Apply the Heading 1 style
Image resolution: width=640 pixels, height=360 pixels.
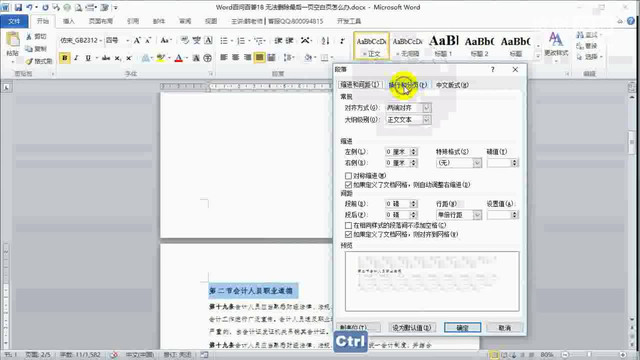pos(443,45)
